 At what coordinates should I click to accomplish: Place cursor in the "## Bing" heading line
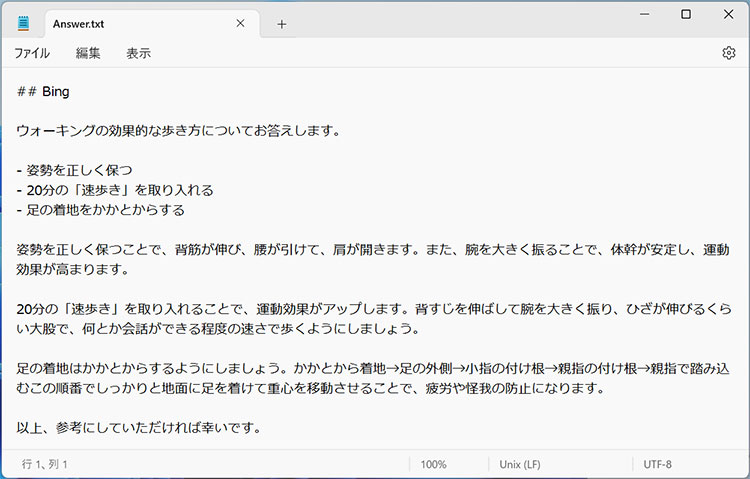coord(44,91)
